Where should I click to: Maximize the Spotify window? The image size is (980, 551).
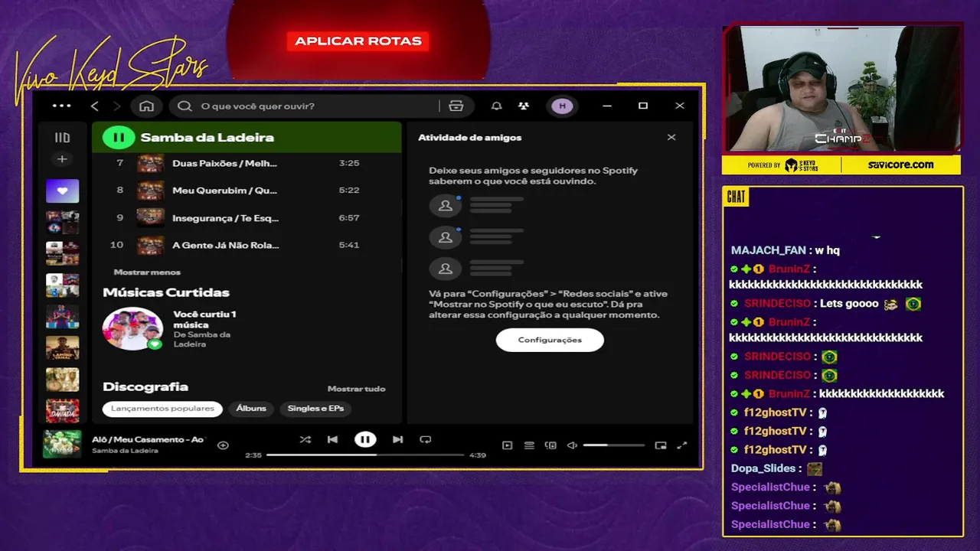643,106
